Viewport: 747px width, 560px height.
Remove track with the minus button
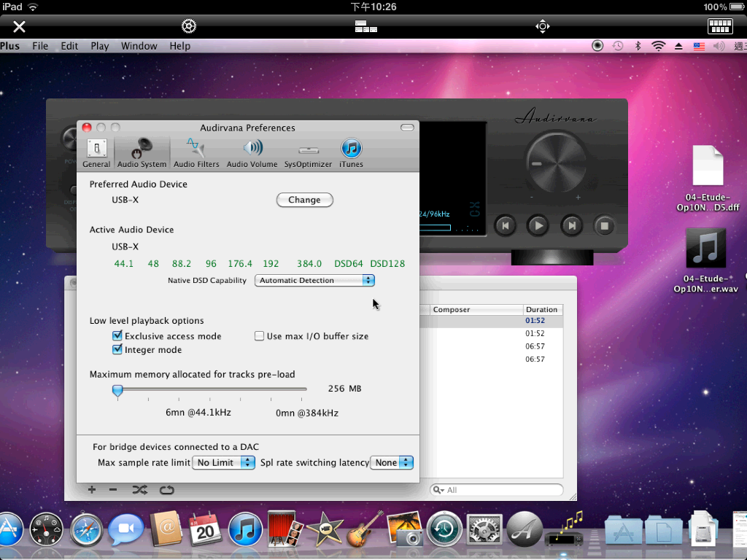click(113, 489)
